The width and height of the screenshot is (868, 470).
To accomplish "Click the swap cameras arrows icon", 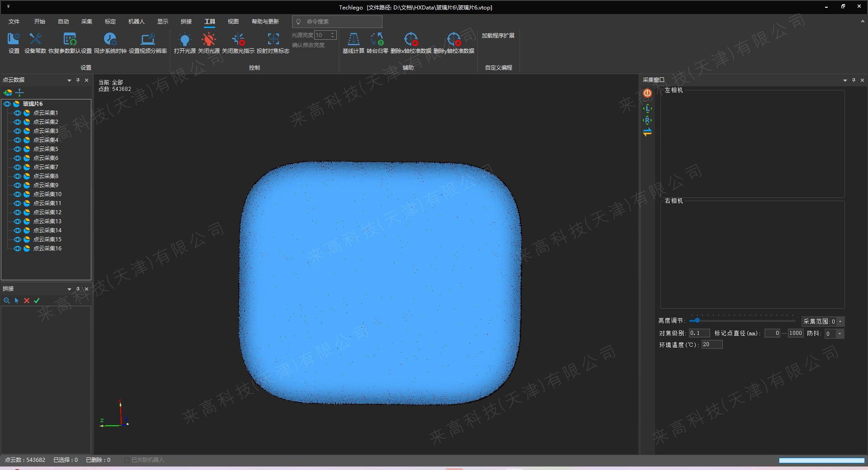I will tap(647, 132).
